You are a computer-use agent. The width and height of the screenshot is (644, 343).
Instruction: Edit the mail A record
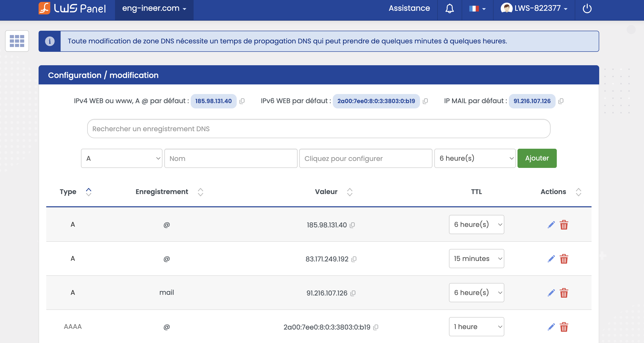point(551,293)
